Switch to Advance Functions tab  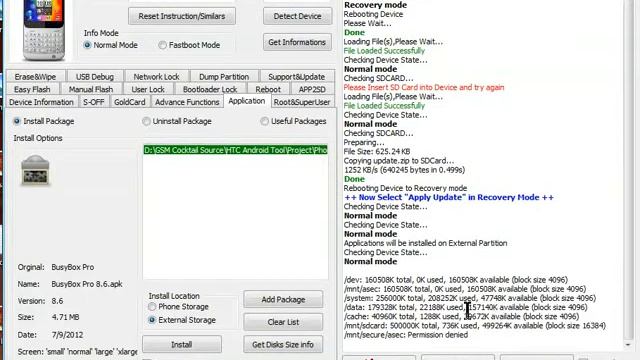(x=187, y=102)
